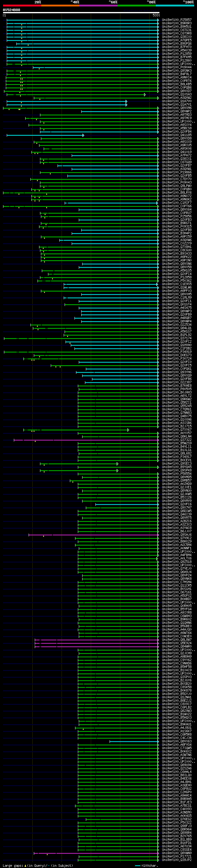
Task: Open hit UniRef100_Q41185
Action: [177, 135]
